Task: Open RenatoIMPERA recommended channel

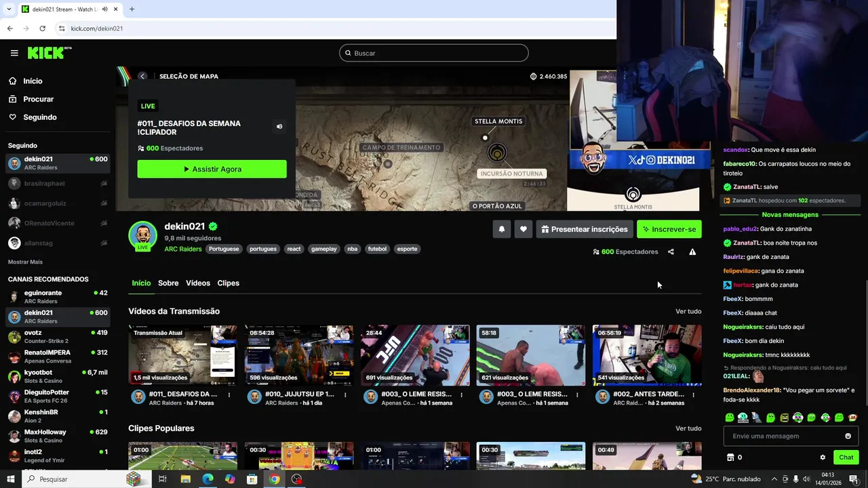Action: (x=58, y=357)
